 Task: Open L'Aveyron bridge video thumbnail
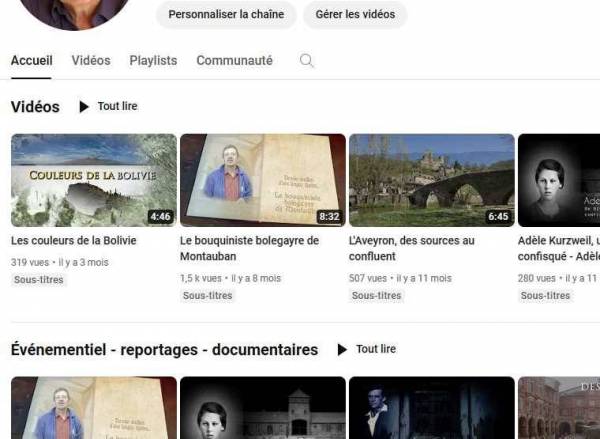click(431, 180)
